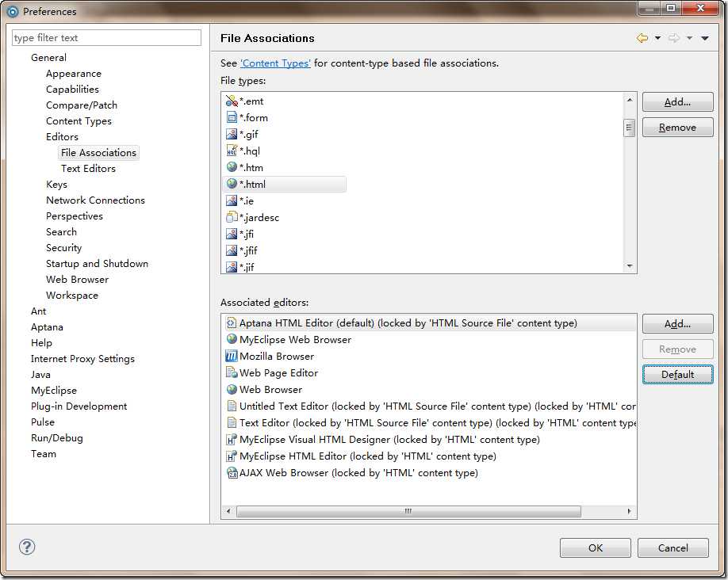Image resolution: width=728 pixels, height=580 pixels.
Task: Click the file types scroll up arrow
Action: [630, 99]
